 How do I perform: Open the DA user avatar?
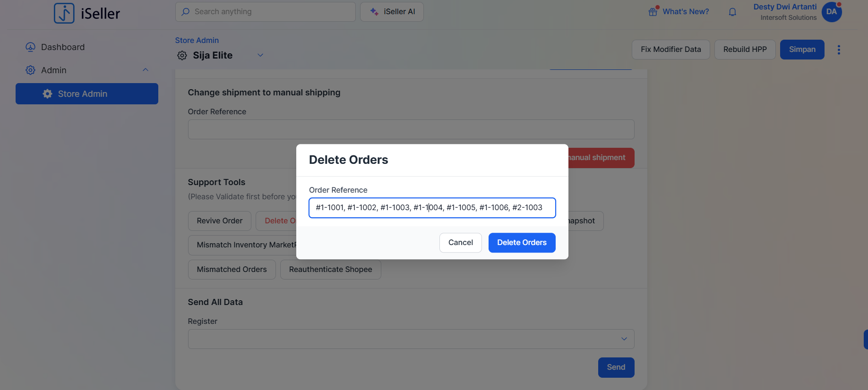pos(832,12)
